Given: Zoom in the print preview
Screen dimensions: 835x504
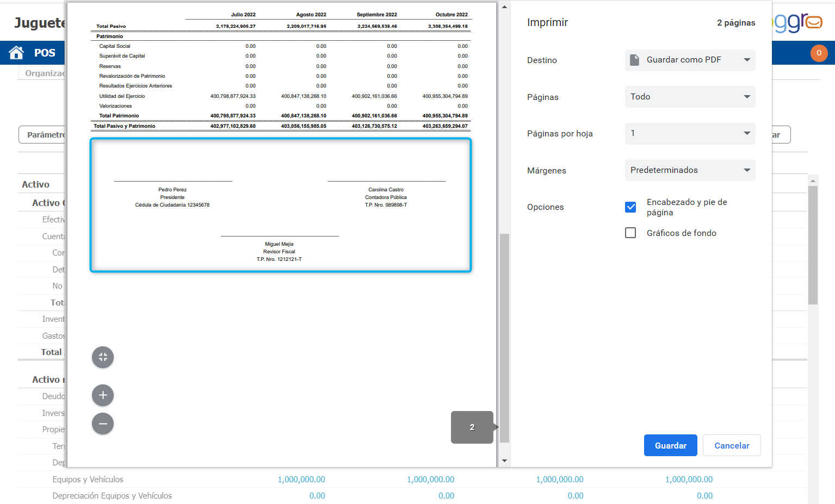Looking at the screenshot, I should (x=103, y=395).
